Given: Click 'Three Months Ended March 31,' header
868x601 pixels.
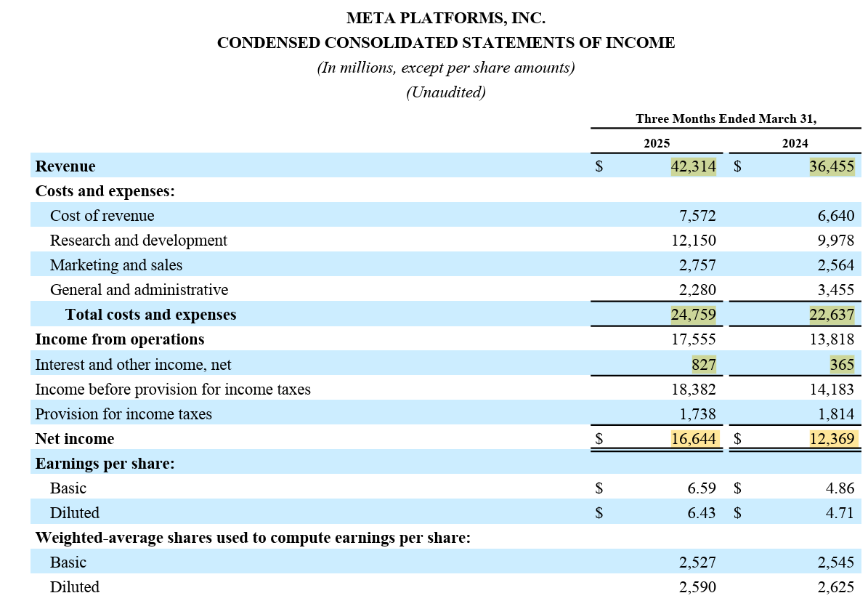Looking at the screenshot, I should click(x=726, y=118).
